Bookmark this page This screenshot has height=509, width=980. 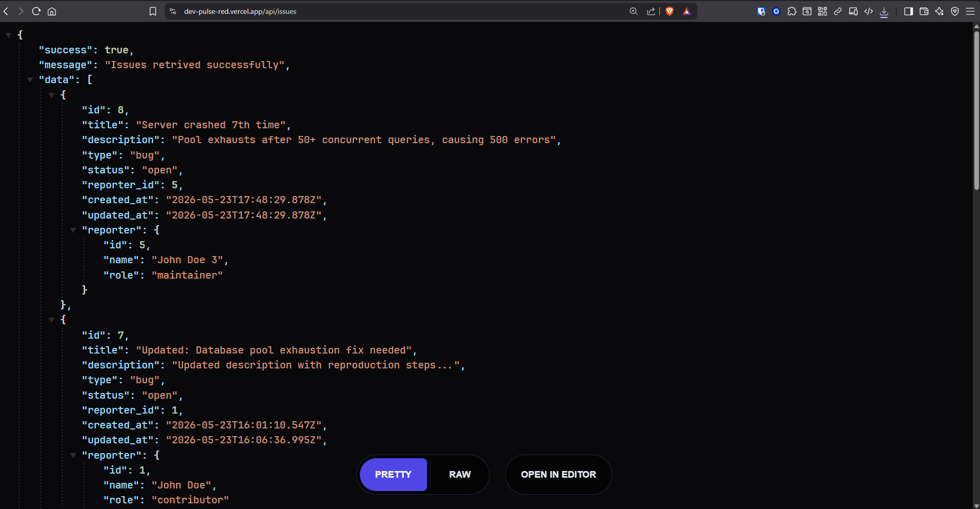click(153, 11)
